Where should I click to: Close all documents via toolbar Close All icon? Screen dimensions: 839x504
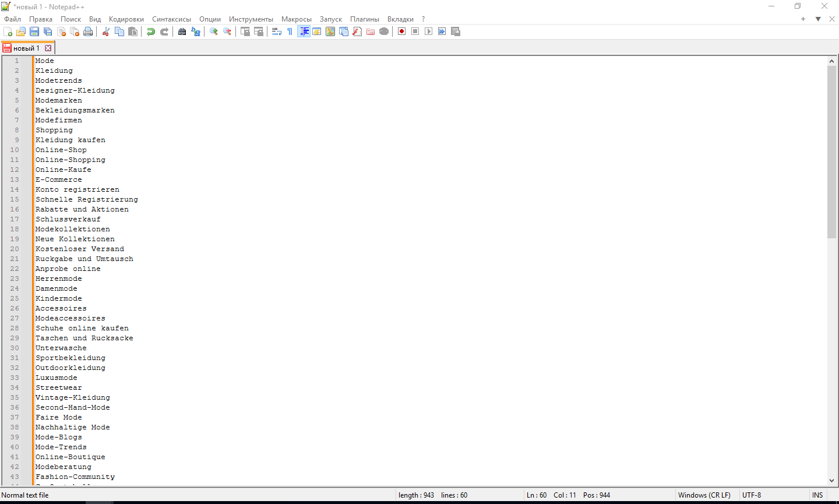pyautogui.click(x=75, y=31)
